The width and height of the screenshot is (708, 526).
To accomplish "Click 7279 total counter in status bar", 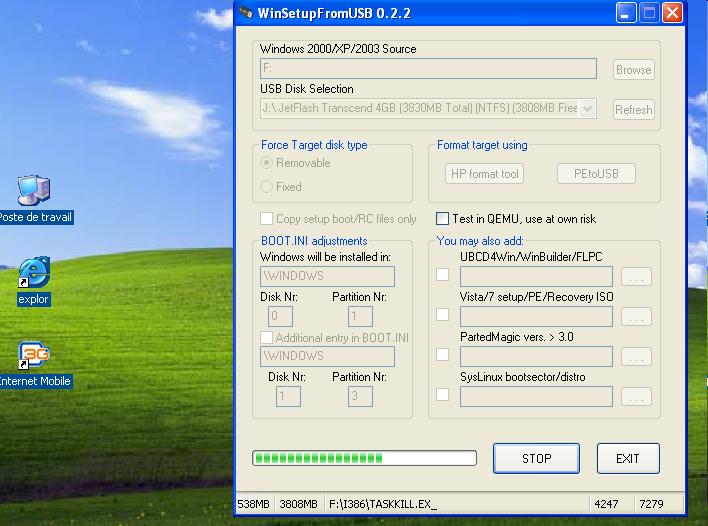I will [x=651, y=504].
